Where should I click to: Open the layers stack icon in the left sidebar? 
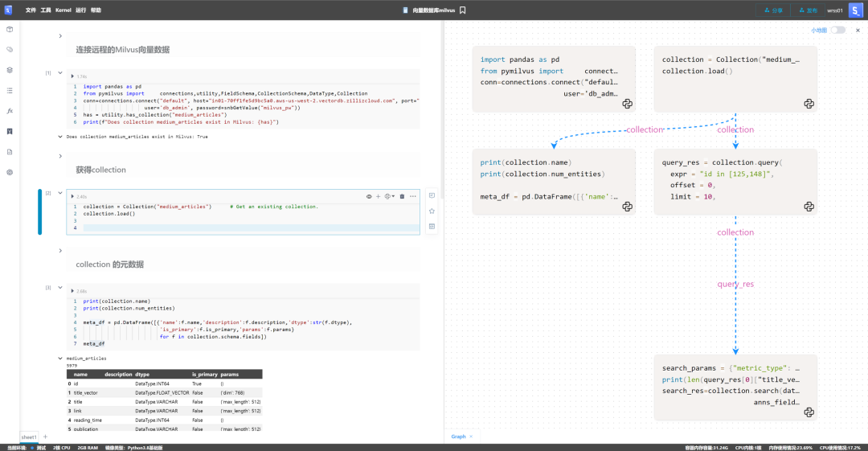tap(10, 71)
